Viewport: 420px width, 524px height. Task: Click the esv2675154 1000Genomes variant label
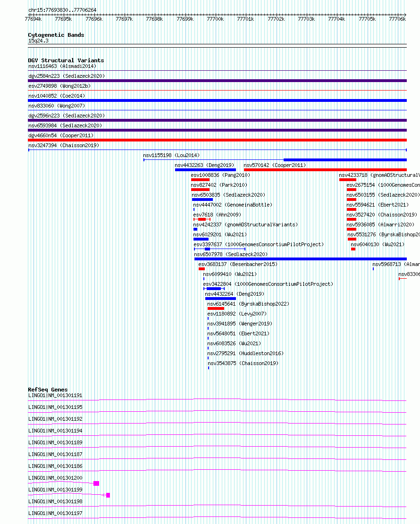[x=383, y=185]
